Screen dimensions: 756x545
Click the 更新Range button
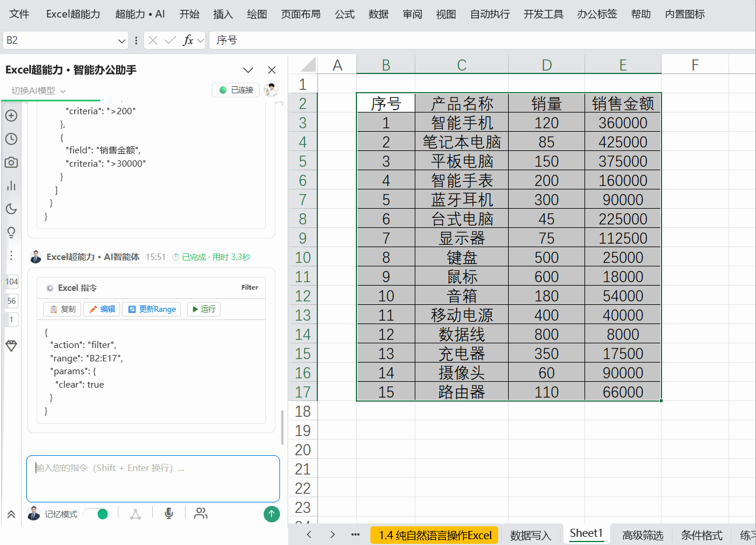[x=152, y=309]
